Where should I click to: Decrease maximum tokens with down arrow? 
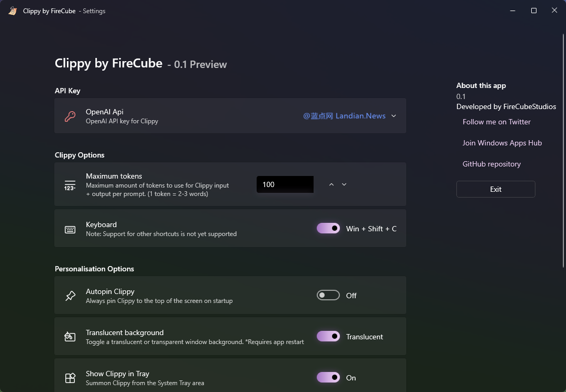click(x=344, y=184)
